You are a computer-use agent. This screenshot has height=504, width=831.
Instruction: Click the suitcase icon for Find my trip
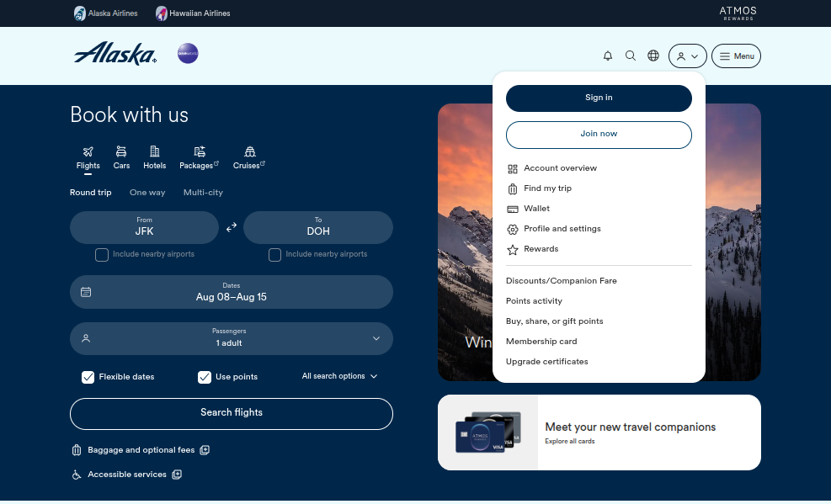(x=513, y=189)
